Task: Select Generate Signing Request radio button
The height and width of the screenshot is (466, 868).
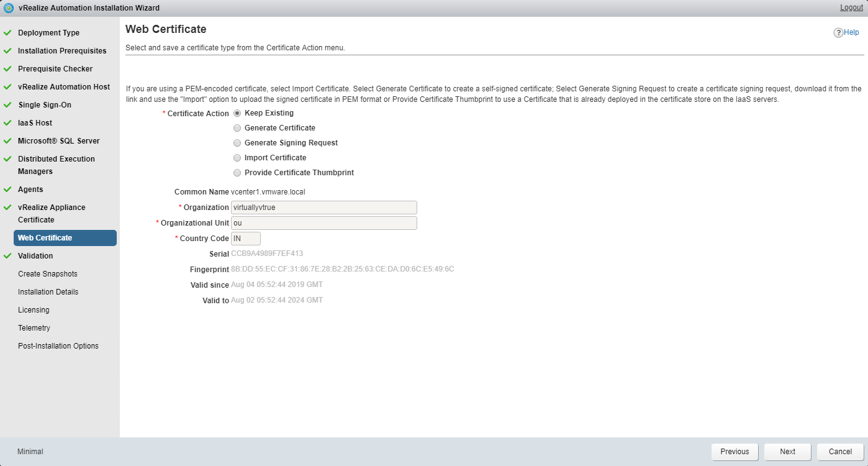Action: click(237, 143)
